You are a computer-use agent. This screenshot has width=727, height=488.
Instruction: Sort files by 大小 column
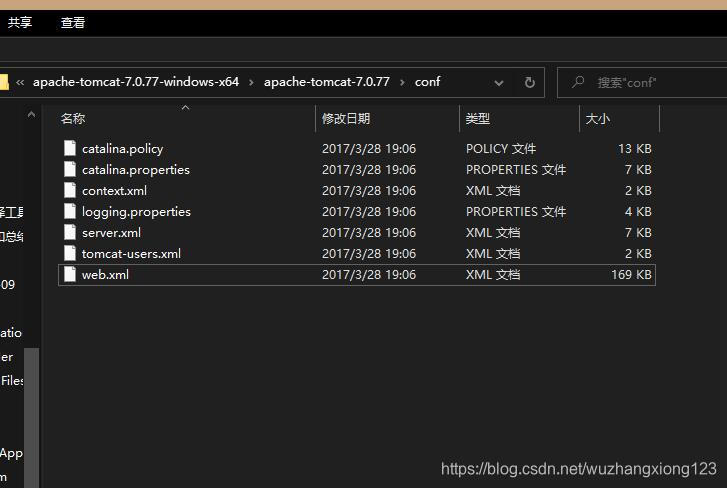click(598, 119)
